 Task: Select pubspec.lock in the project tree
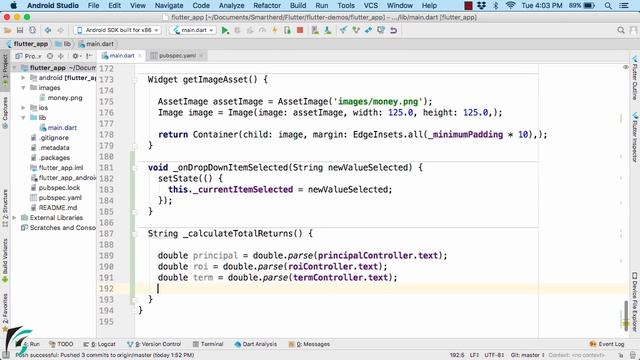tap(55, 188)
